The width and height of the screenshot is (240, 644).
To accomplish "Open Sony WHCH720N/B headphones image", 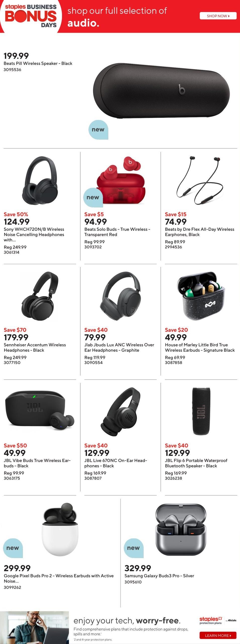I will tap(40, 181).
